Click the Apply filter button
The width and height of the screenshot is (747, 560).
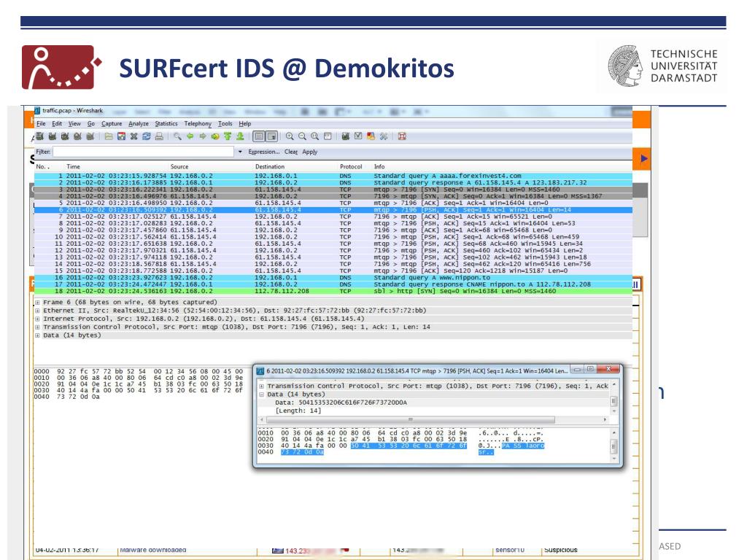coord(309,152)
